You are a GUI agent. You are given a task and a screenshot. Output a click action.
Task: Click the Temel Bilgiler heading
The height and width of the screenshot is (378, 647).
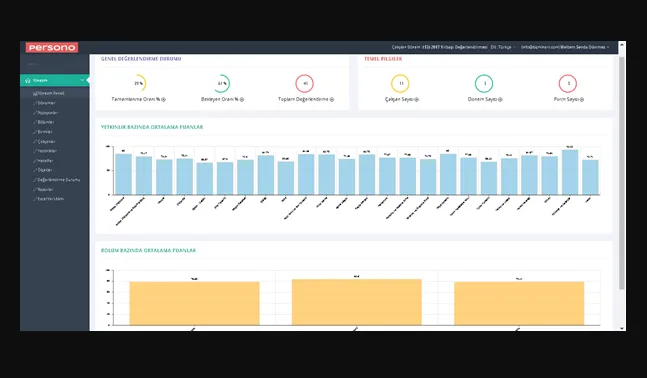[x=383, y=59]
